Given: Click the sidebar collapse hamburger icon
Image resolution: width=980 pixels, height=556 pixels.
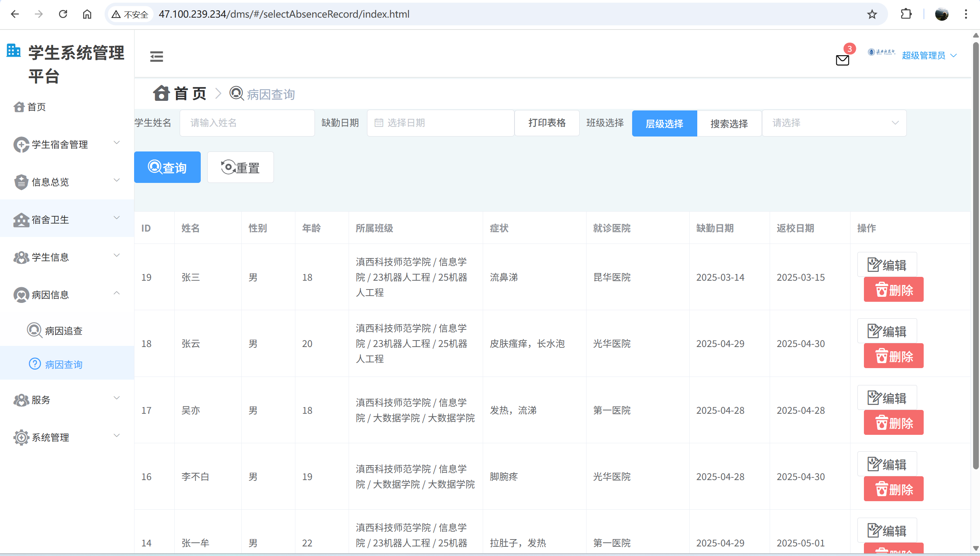Looking at the screenshot, I should click(x=156, y=56).
